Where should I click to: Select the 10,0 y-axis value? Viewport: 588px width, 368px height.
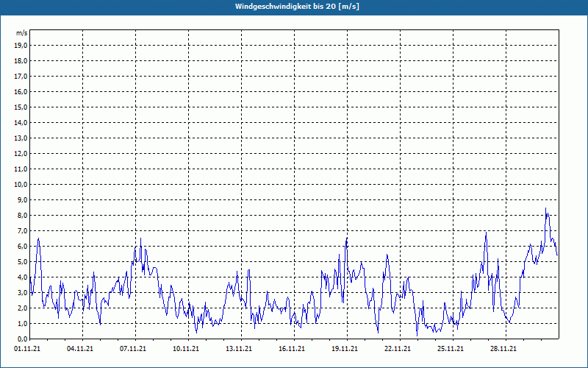21,185
